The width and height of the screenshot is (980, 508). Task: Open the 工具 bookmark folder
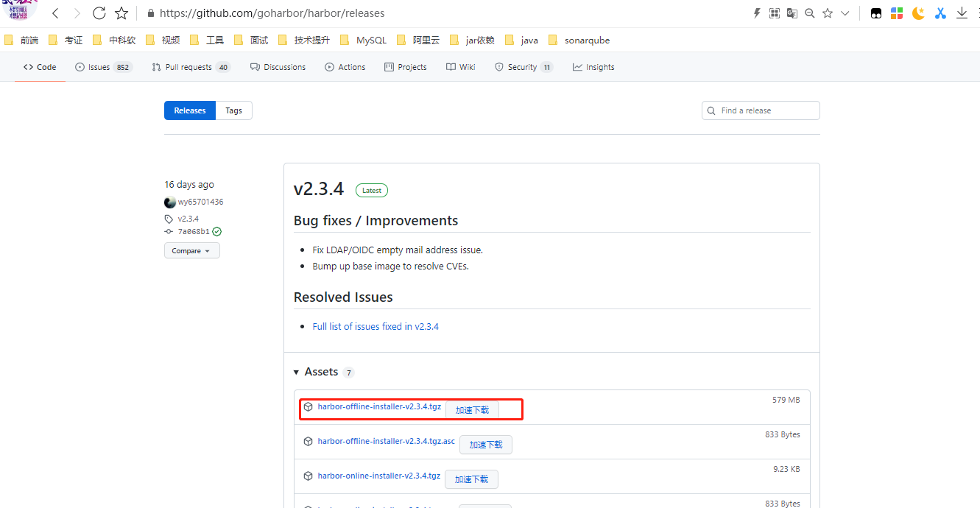point(207,40)
